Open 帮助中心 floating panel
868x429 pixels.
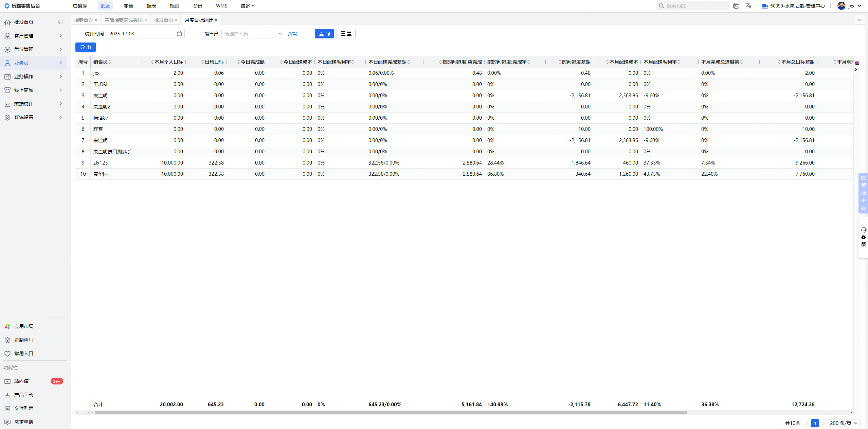[863, 193]
